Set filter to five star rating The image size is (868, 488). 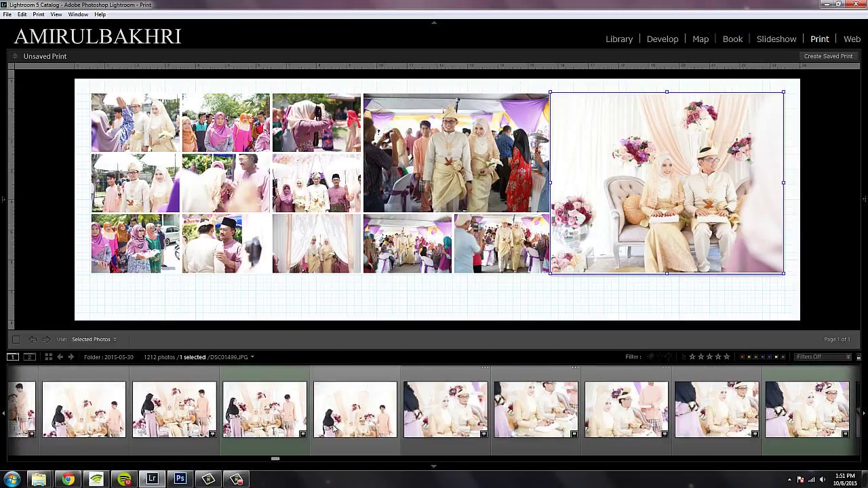click(x=727, y=357)
